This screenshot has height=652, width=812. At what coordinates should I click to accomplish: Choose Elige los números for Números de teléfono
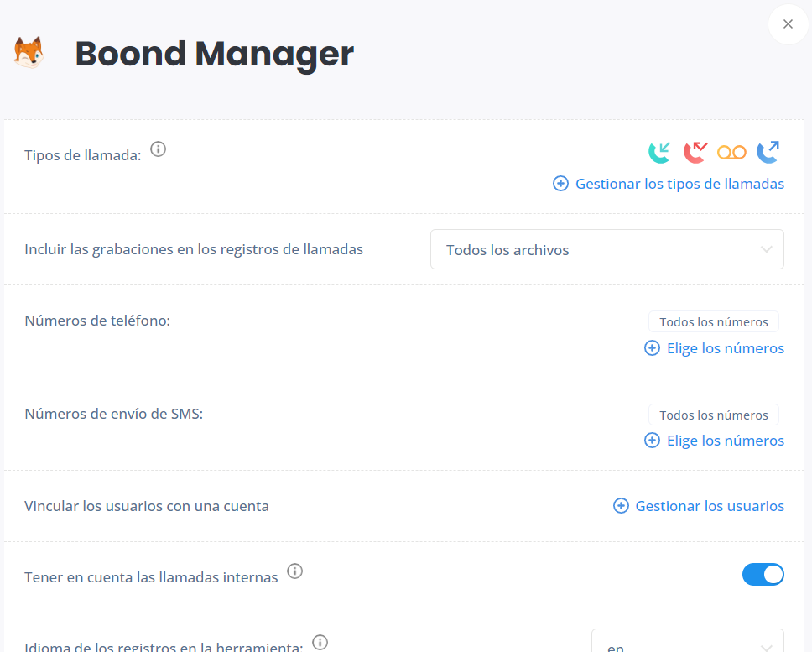[x=725, y=348]
